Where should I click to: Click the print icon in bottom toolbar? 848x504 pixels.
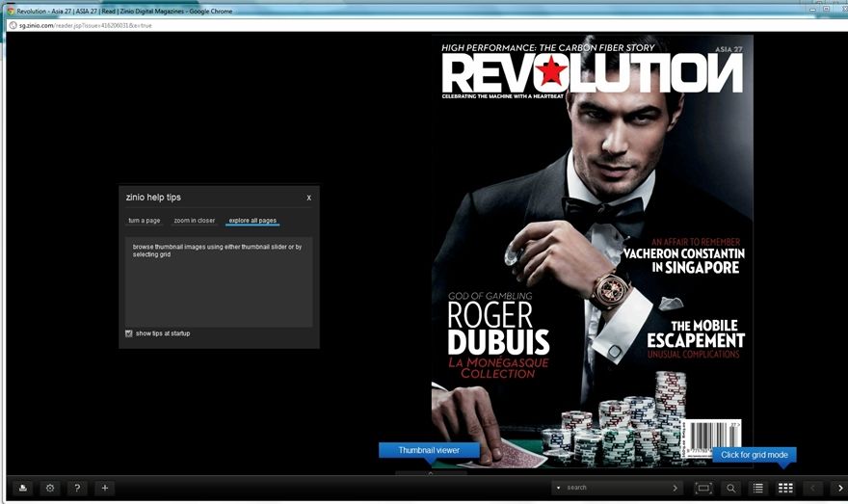tap(23, 488)
